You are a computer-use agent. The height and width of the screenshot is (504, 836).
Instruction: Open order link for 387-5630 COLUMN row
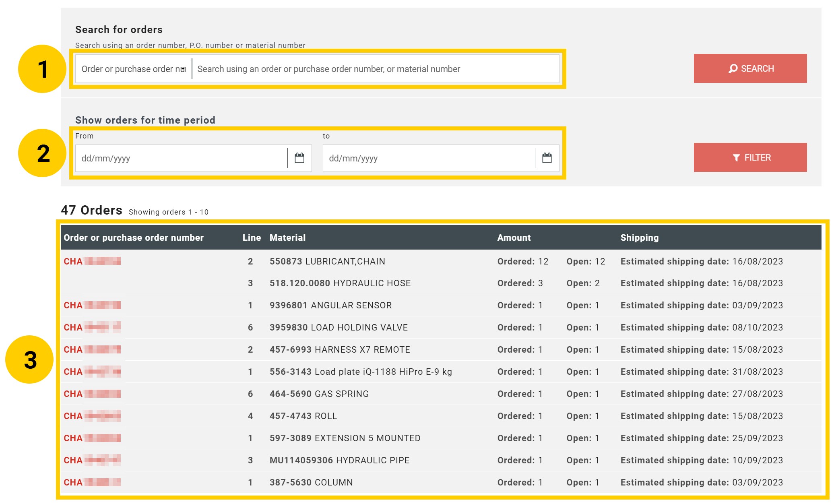[92, 482]
